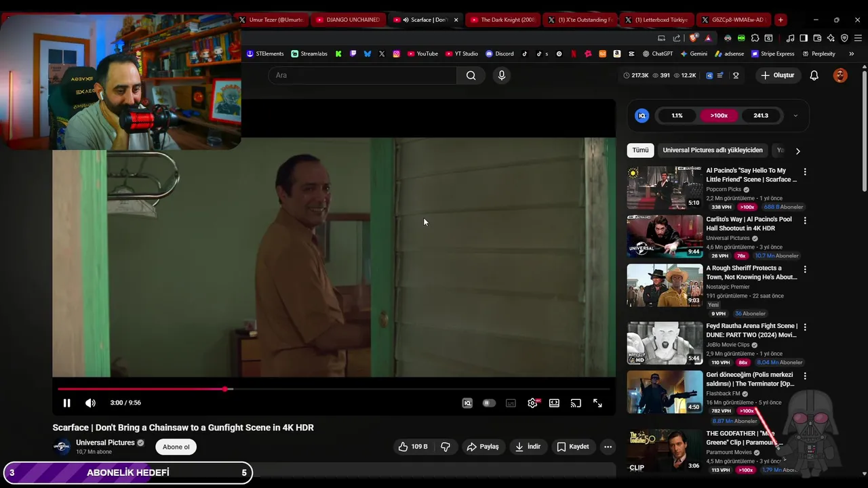Switch to the Umur Tezer X tab

[271, 20]
